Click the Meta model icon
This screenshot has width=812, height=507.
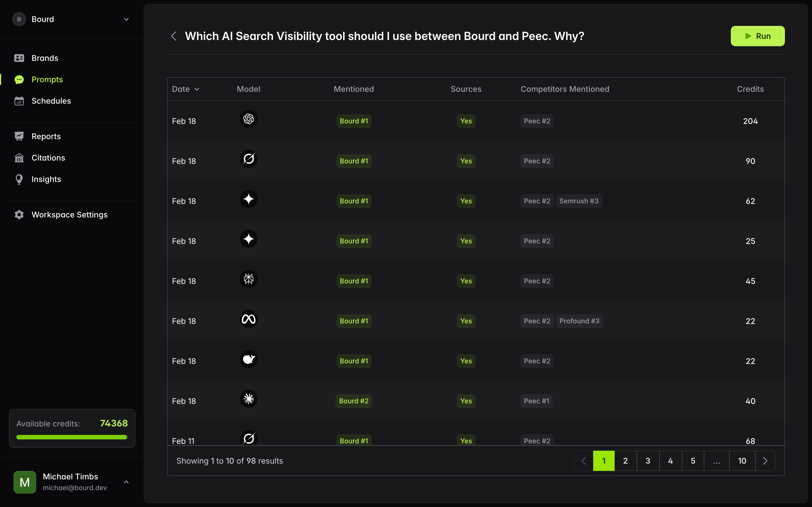click(248, 319)
